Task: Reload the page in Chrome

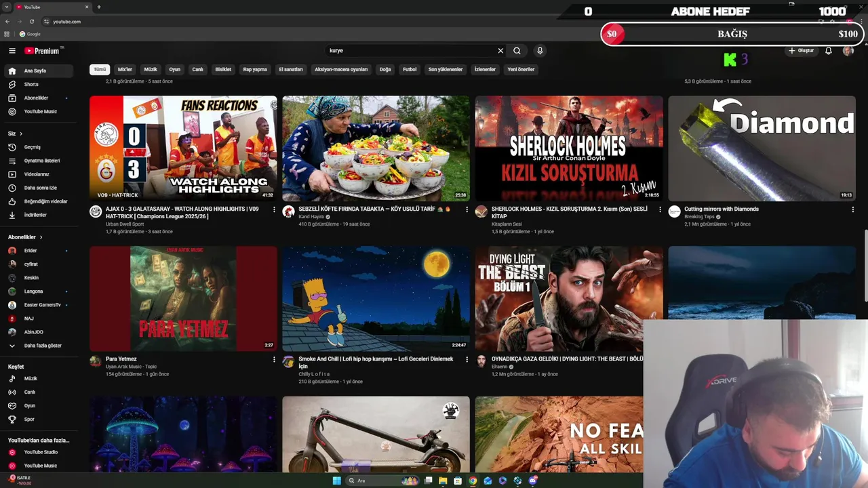Action: (31, 22)
